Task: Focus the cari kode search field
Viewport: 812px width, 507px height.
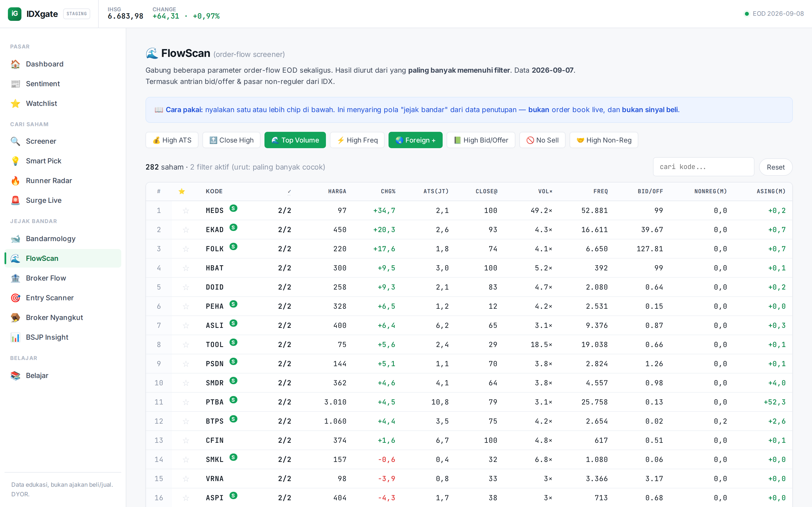Action: click(703, 167)
